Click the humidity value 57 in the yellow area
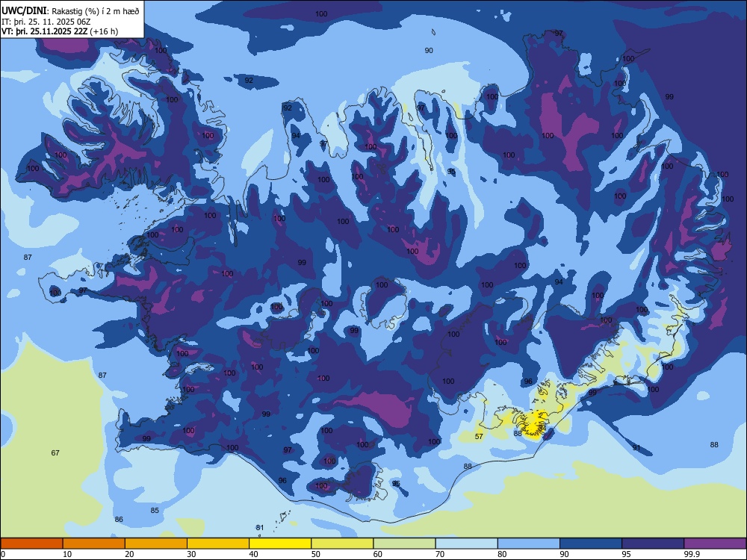Screen dimensions: 747x560 (x=480, y=436)
